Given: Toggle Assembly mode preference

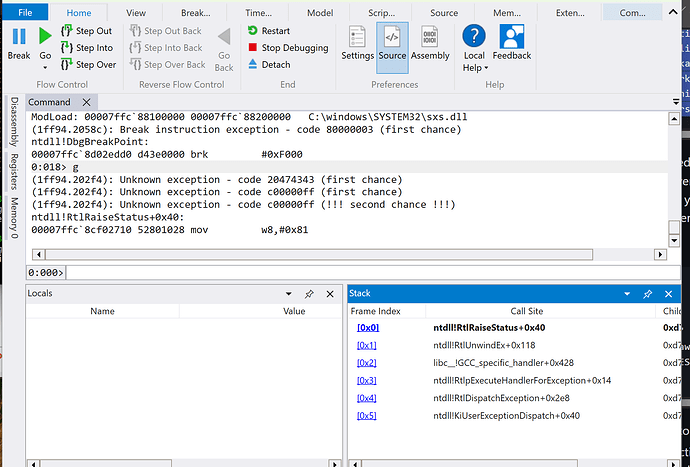Looking at the screenshot, I should point(430,43).
